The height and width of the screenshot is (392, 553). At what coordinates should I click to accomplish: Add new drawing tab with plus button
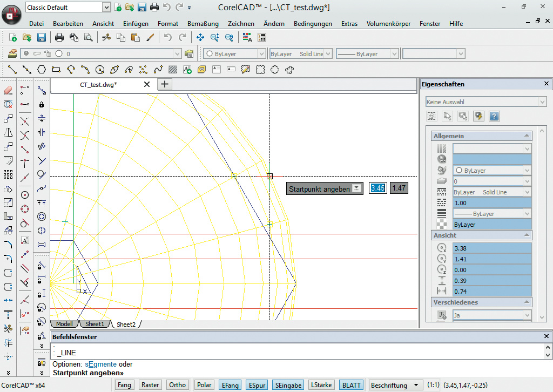coord(165,84)
